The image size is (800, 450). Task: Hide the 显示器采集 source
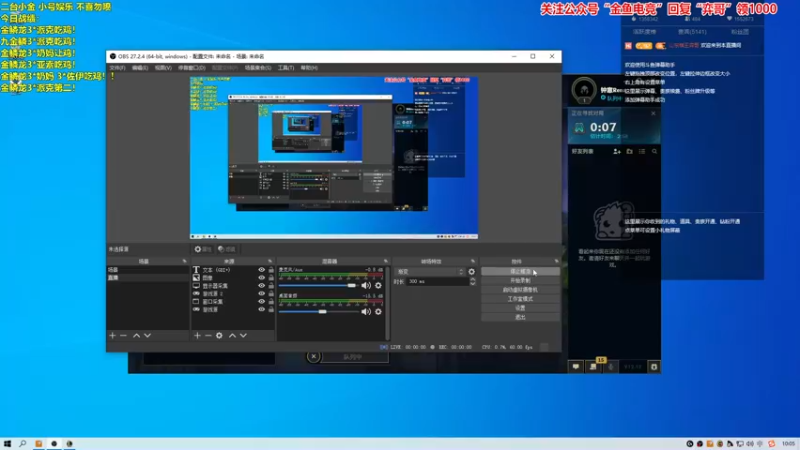pos(261,286)
